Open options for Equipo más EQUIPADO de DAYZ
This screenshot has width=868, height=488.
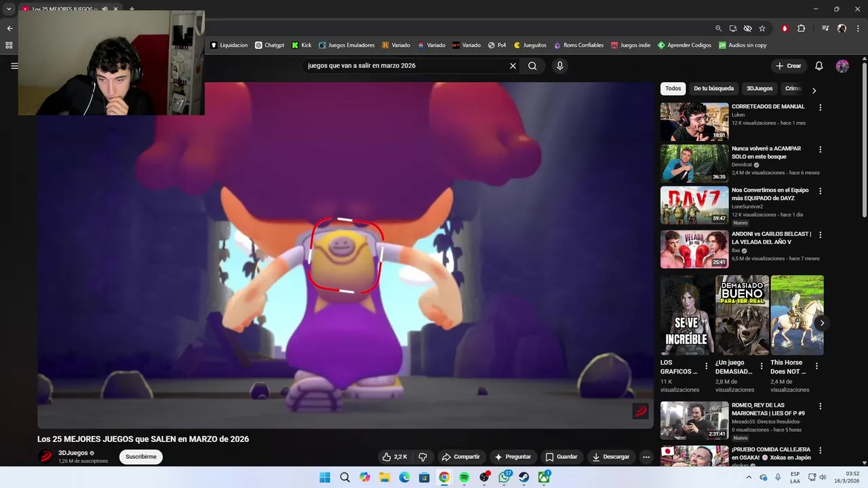tap(820, 192)
